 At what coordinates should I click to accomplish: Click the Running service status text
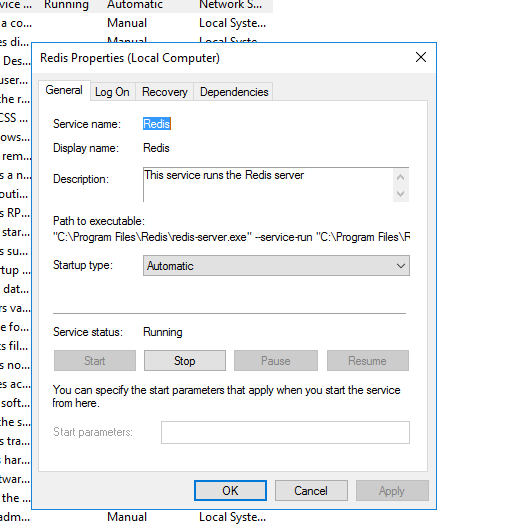163,332
